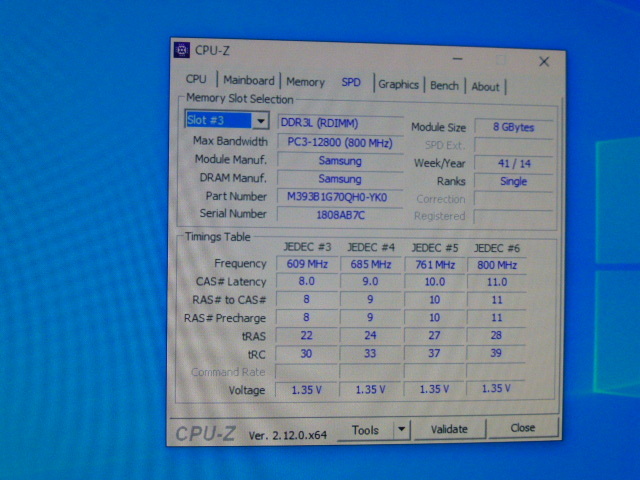Screen dimensions: 640x480
Task: Select the Slot #3 combo box field
Action: 227,120
